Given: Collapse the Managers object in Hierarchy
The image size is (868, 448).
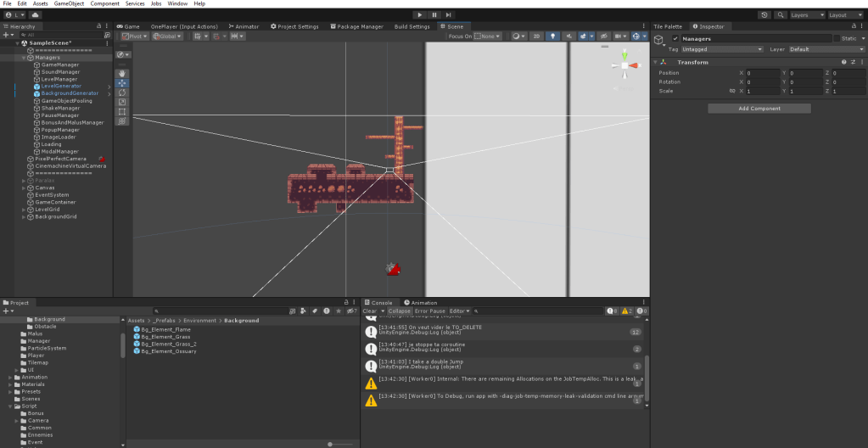Looking at the screenshot, I should tap(24, 58).
